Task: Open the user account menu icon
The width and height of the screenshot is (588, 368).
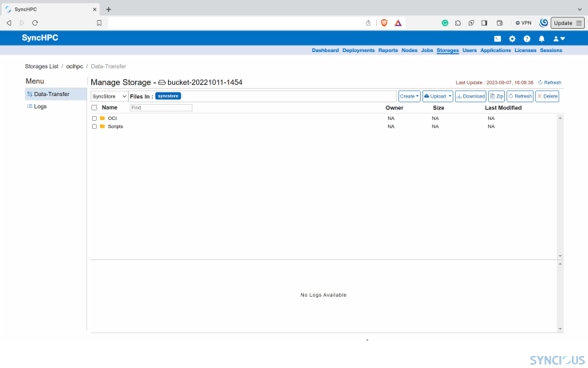Action: coord(558,38)
